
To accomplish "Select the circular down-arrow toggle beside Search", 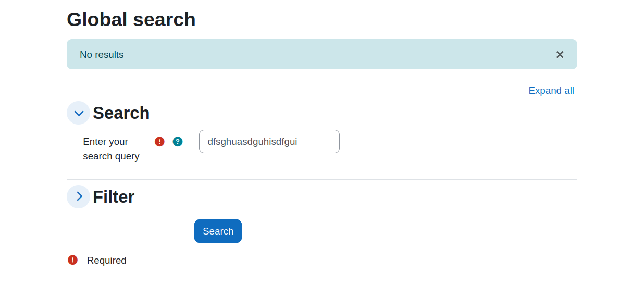I will click(79, 113).
